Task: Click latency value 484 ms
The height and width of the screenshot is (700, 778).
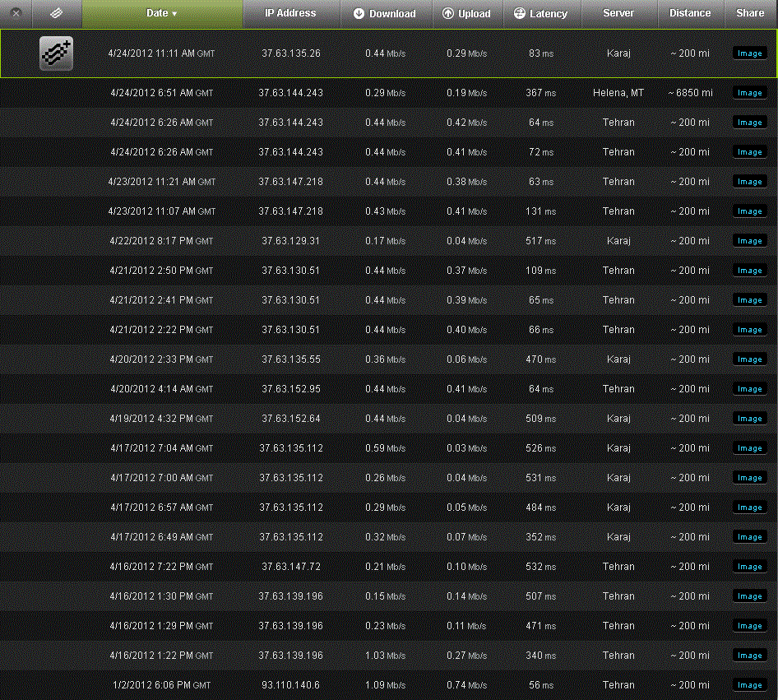Action: click(x=541, y=508)
